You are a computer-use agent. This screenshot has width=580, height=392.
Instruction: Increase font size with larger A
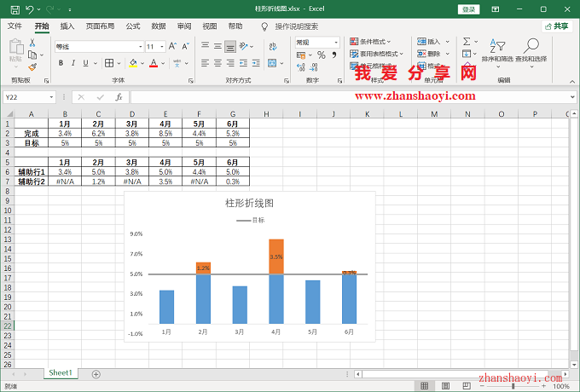point(172,46)
